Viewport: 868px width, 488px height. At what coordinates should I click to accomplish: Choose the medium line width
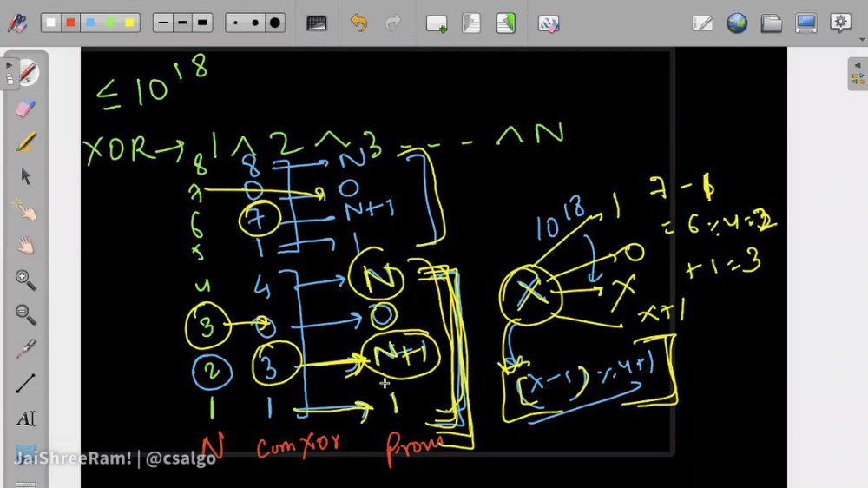coord(182,23)
